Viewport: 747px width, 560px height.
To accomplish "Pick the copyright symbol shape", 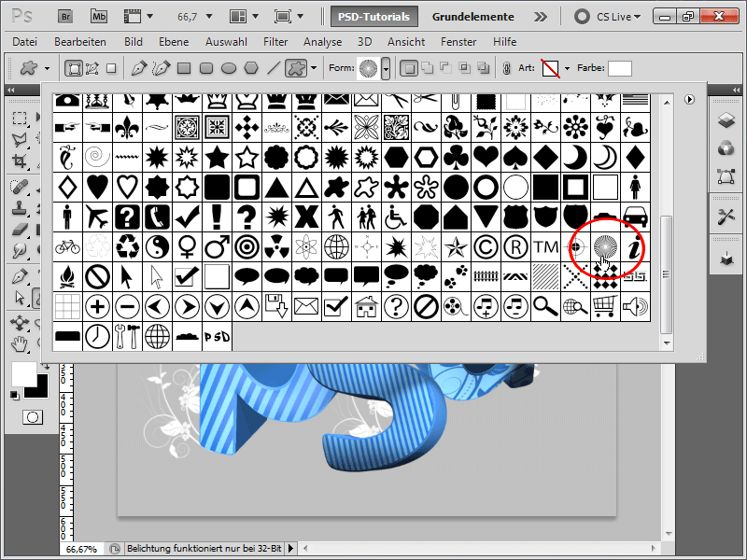I will pyautogui.click(x=486, y=247).
